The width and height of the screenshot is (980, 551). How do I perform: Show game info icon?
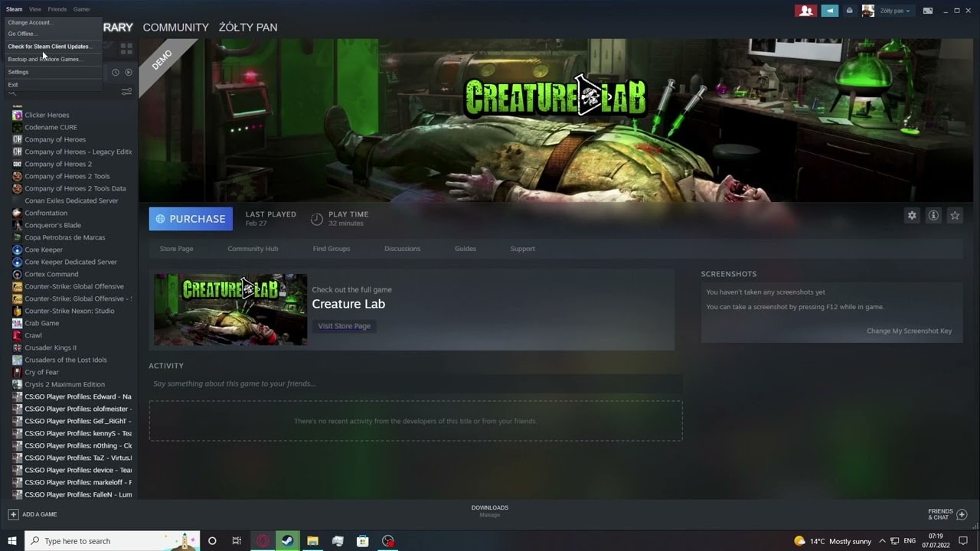[933, 216]
